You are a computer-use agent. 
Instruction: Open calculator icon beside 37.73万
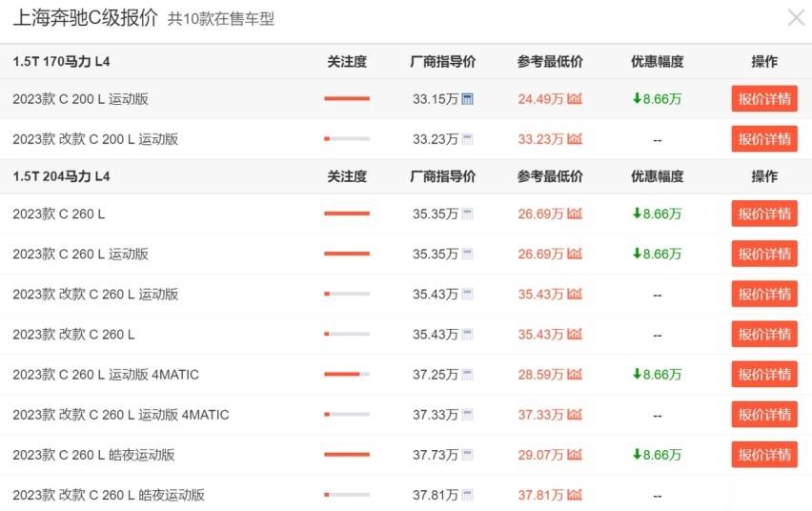click(467, 455)
